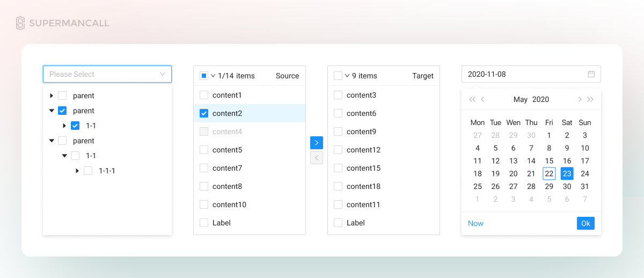The width and height of the screenshot is (644, 278).
Task: Open the Please Select dropdown
Action: tap(107, 74)
